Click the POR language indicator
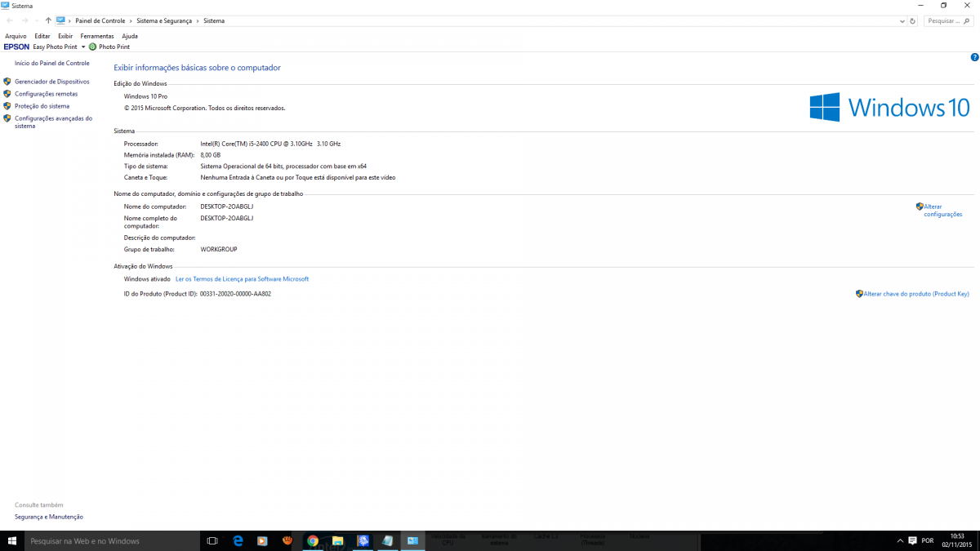980x551 pixels. 928,540
